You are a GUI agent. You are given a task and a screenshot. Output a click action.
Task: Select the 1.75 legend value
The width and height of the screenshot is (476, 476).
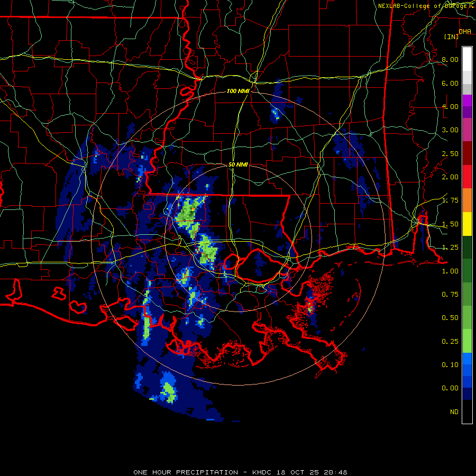pyautogui.click(x=450, y=200)
